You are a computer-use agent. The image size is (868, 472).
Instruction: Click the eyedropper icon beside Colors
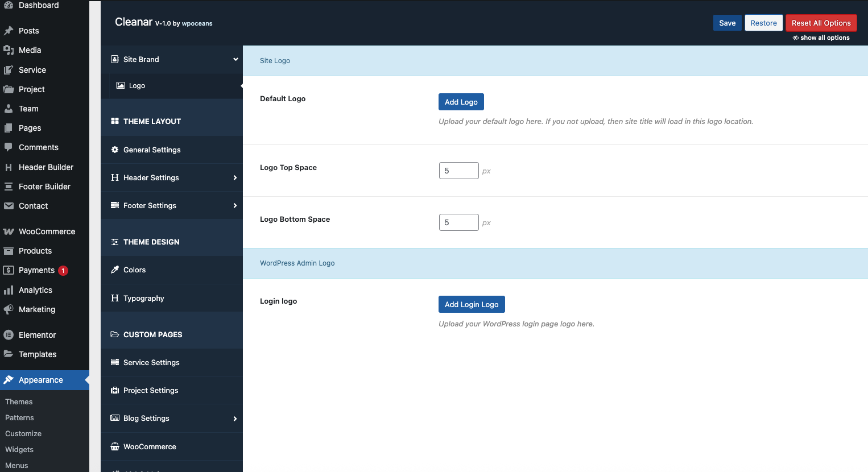tap(115, 270)
